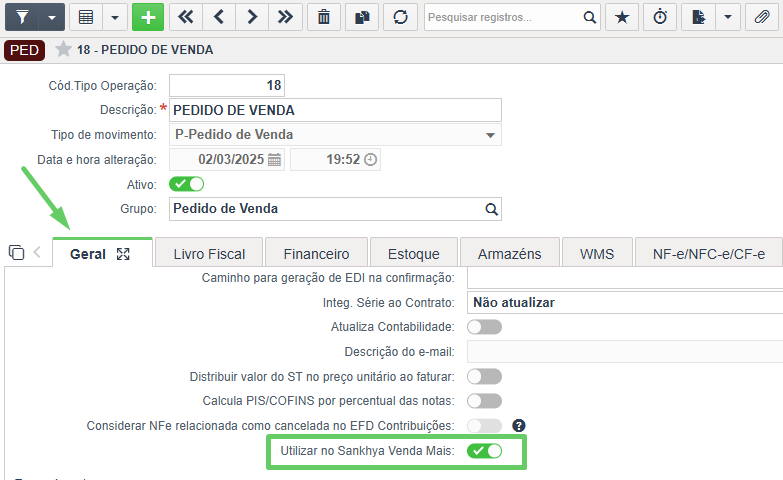The width and height of the screenshot is (783, 480).
Task: Toggle Utilizar no Sankhya Venda Mais switch
Action: pos(484,451)
